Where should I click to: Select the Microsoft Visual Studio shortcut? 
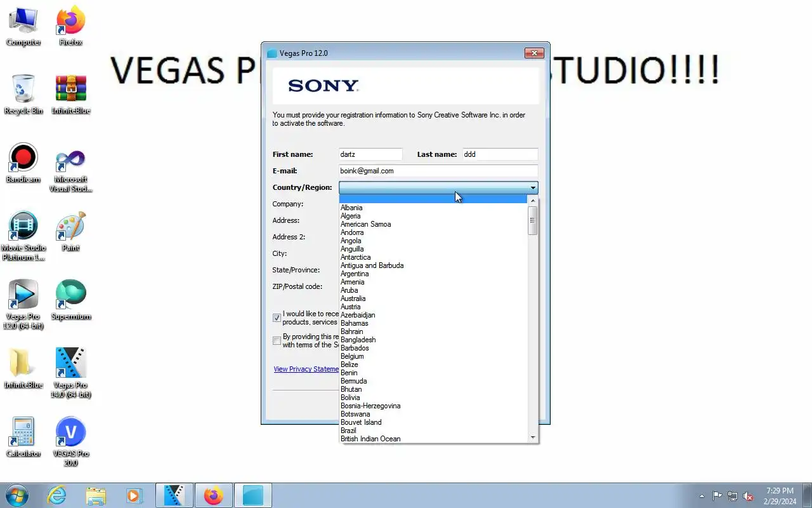[x=70, y=169]
